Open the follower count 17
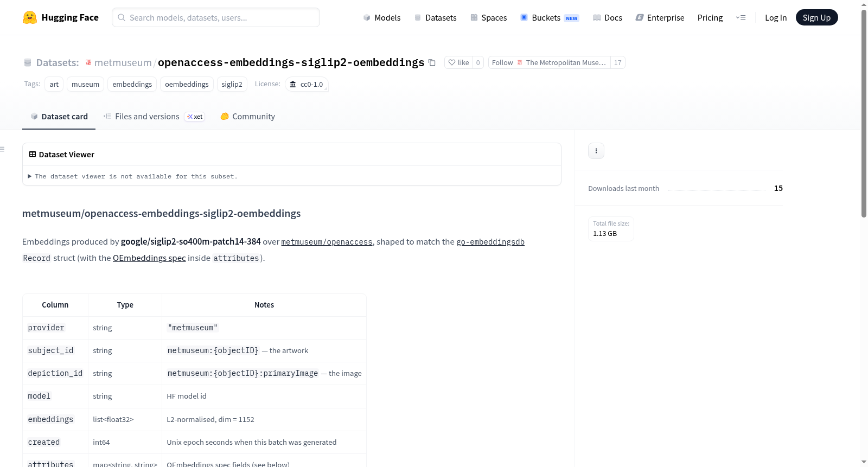The height and width of the screenshot is (467, 868). point(618,62)
